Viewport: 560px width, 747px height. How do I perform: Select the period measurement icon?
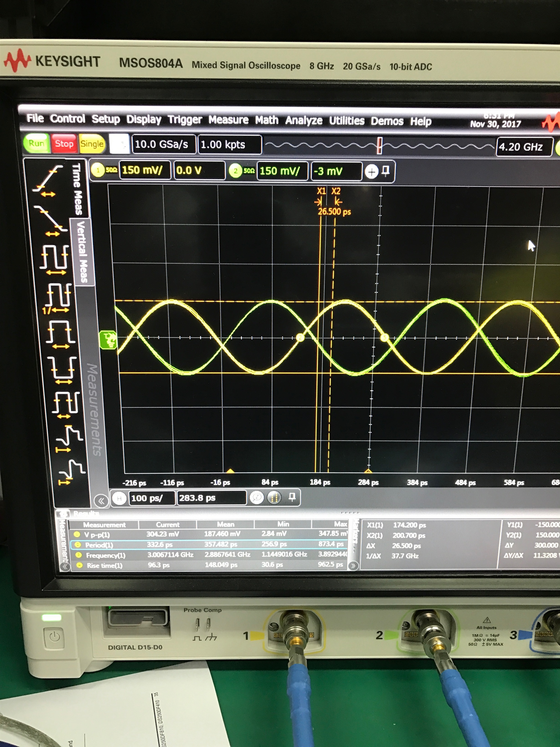[54, 260]
